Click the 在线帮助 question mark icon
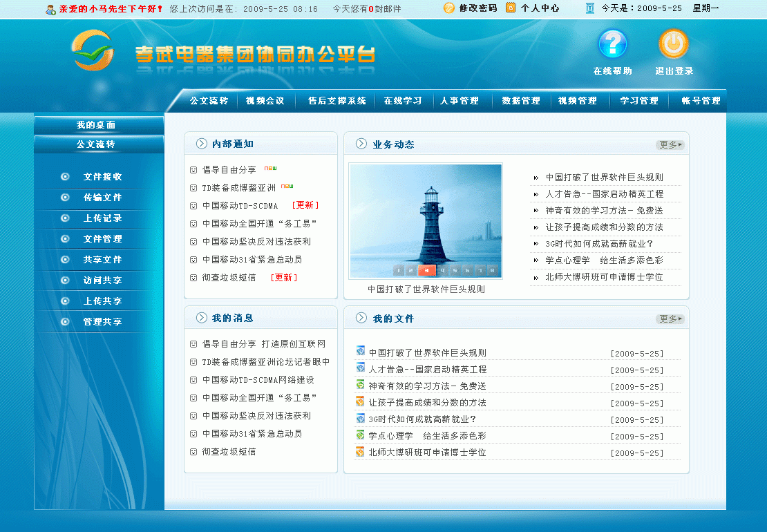The image size is (767, 532). (x=612, y=44)
